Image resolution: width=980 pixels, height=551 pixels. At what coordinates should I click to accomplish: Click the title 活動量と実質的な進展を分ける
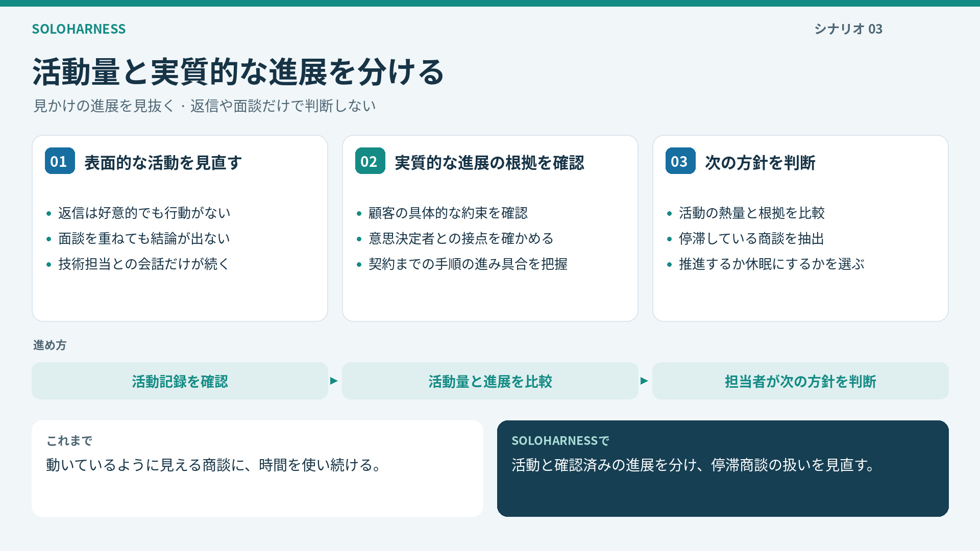[x=238, y=71]
